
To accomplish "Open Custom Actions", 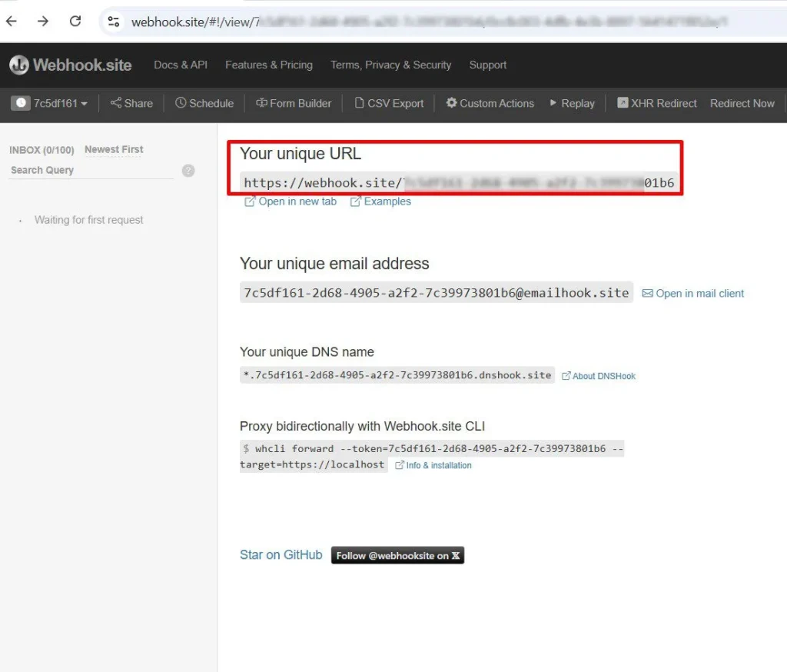I will pyautogui.click(x=490, y=104).
